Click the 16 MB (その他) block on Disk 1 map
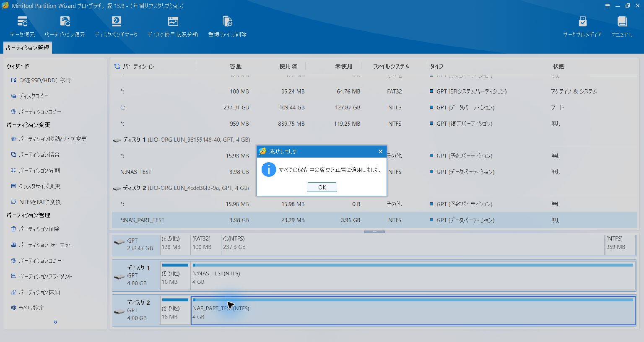This screenshot has width=644, height=342. coord(175,275)
